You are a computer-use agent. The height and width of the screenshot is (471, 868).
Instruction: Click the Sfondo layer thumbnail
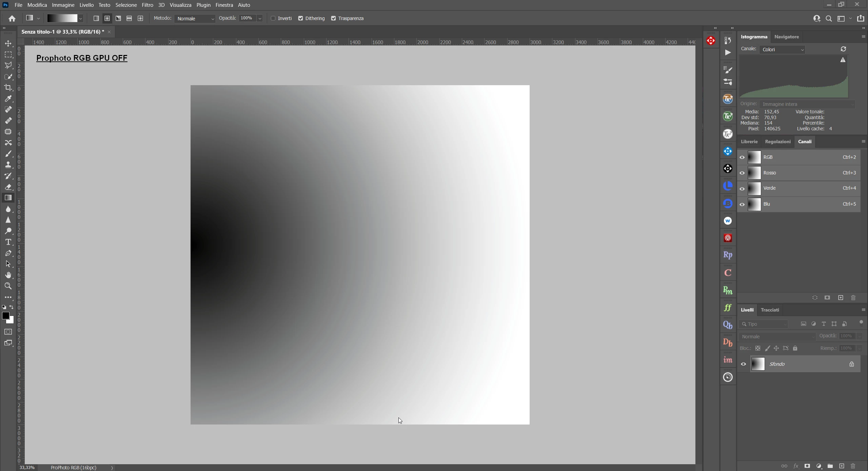[758, 364]
